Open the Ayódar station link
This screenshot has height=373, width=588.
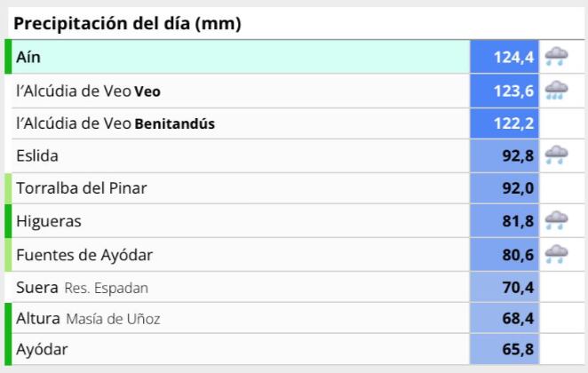coord(42,350)
